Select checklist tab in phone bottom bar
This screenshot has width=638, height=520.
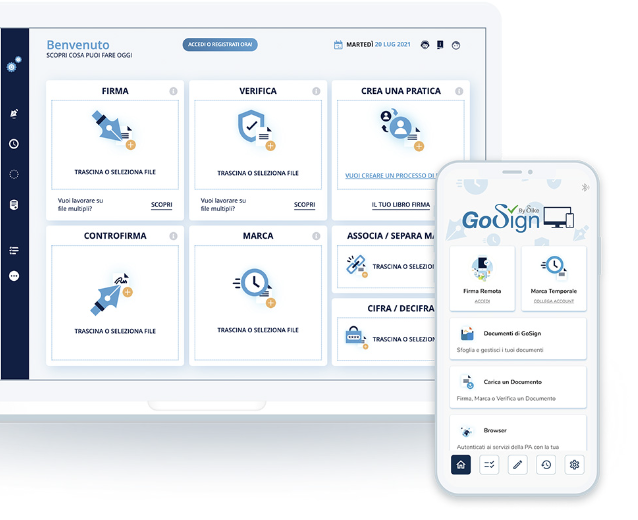point(489,465)
